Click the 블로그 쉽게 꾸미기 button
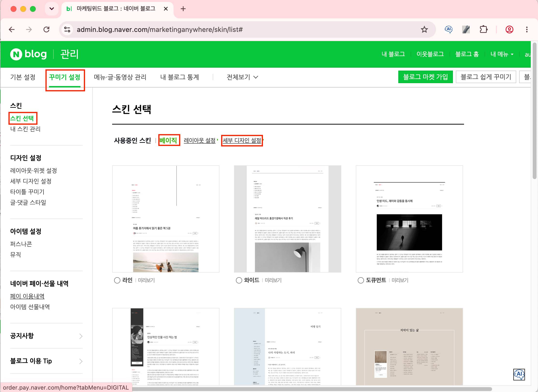The image size is (538, 392). click(x=486, y=77)
